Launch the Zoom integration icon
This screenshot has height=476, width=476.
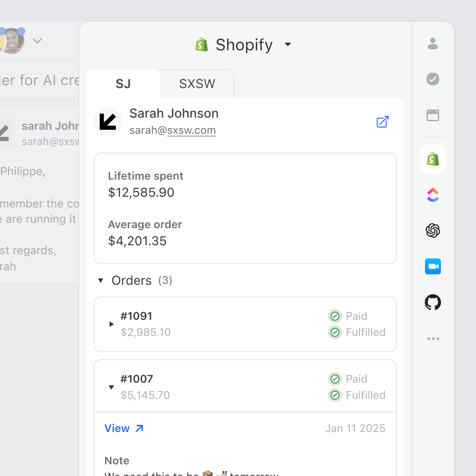pos(433,267)
